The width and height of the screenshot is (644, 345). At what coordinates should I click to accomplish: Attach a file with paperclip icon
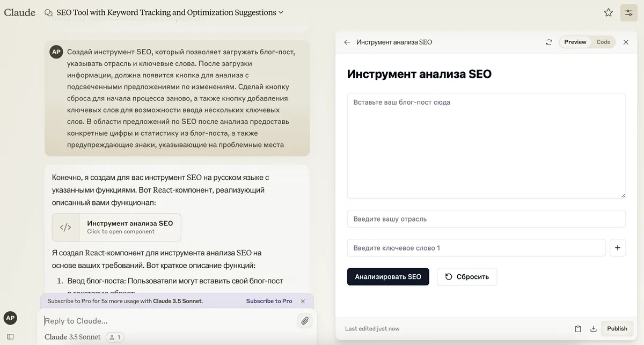click(304, 321)
